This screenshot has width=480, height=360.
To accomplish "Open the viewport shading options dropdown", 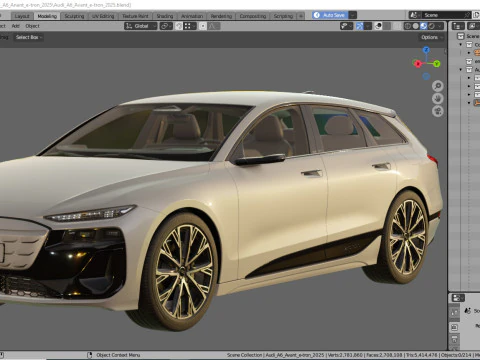I will [x=440, y=26].
